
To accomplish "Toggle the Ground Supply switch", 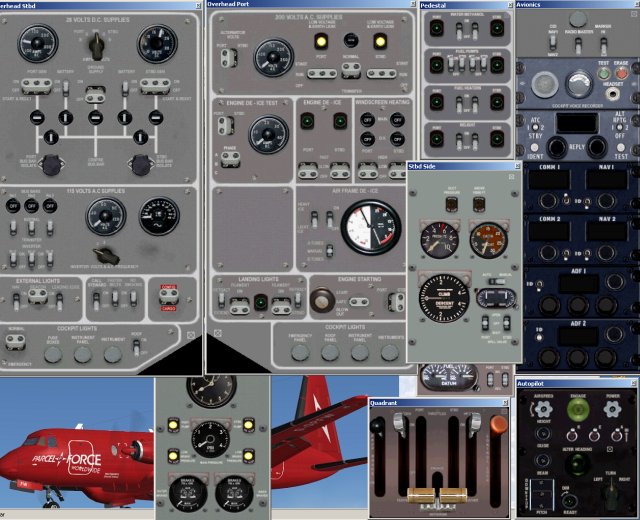I will tap(96, 94).
